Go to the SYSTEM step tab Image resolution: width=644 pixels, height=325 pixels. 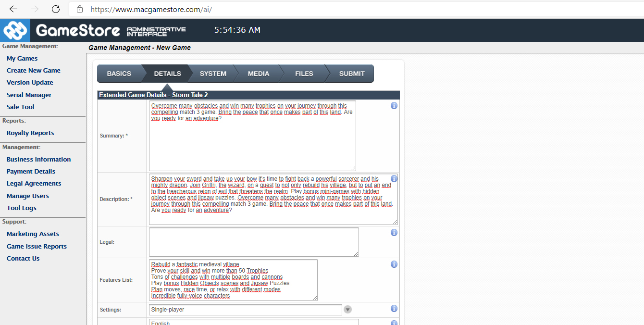click(213, 74)
